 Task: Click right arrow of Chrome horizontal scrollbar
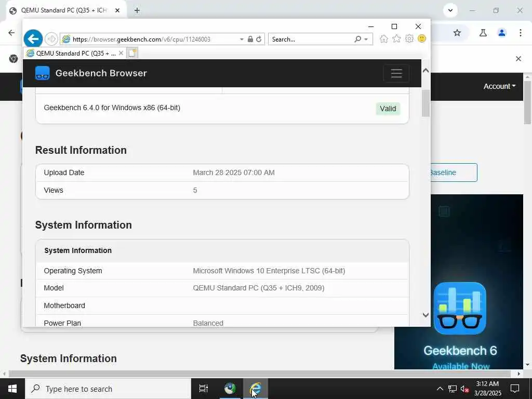pos(519,374)
